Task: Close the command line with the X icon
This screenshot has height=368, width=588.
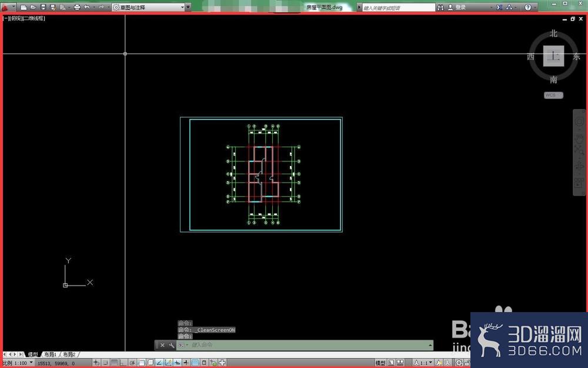Action: tap(162, 345)
